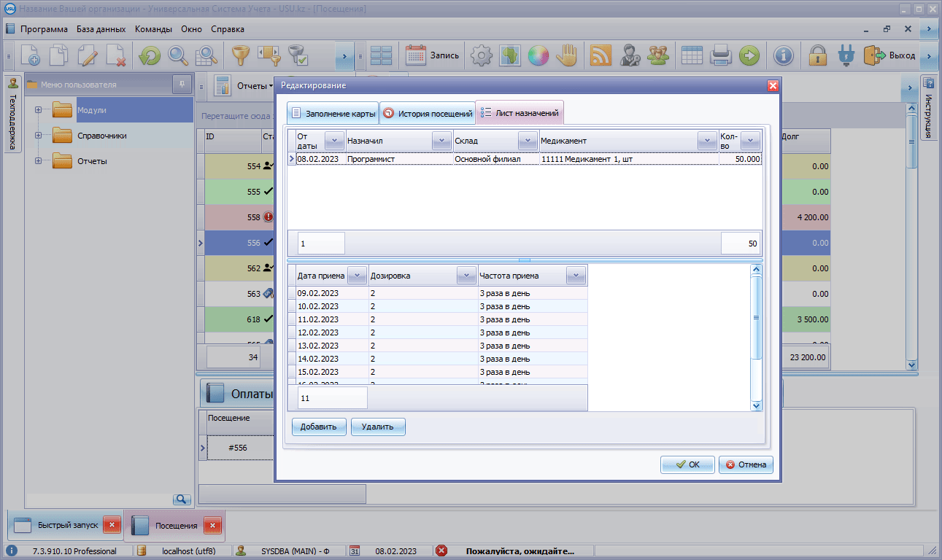942x560 pixels.
Task: Click the color wheel icon in toolbar
Action: pos(538,55)
